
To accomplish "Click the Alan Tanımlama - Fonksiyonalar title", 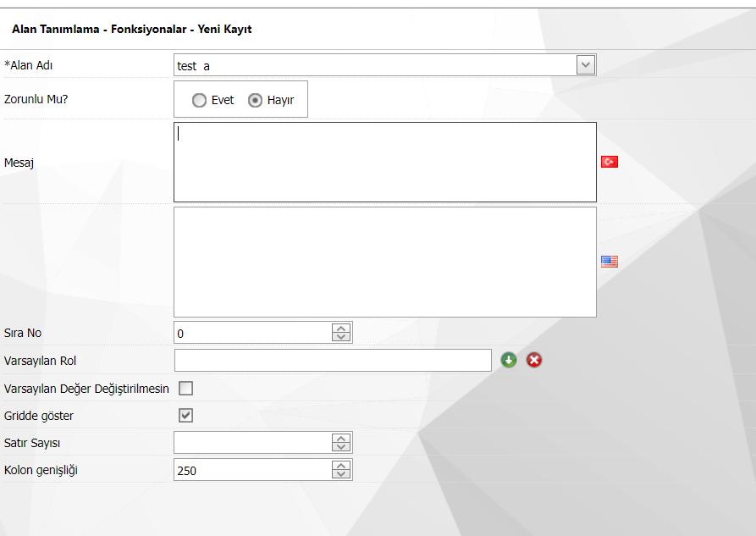I will tap(131, 29).
